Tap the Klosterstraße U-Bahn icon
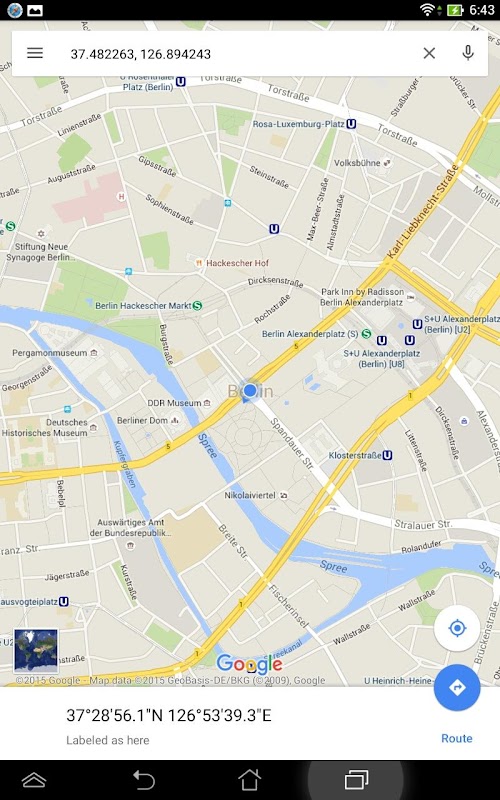The height and width of the screenshot is (800, 500). [388, 455]
